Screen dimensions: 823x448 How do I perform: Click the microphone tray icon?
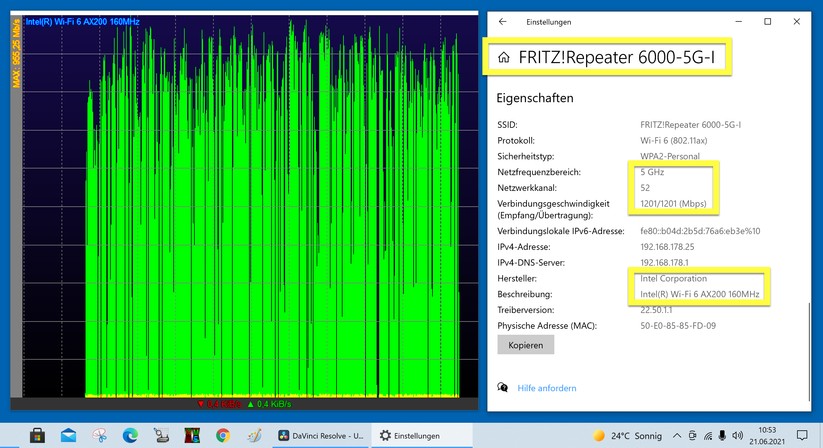(x=722, y=435)
